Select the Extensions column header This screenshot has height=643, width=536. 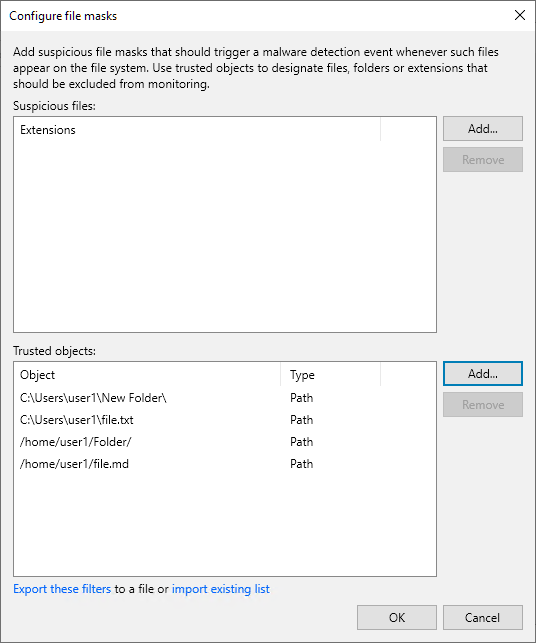pyautogui.click(x=197, y=130)
